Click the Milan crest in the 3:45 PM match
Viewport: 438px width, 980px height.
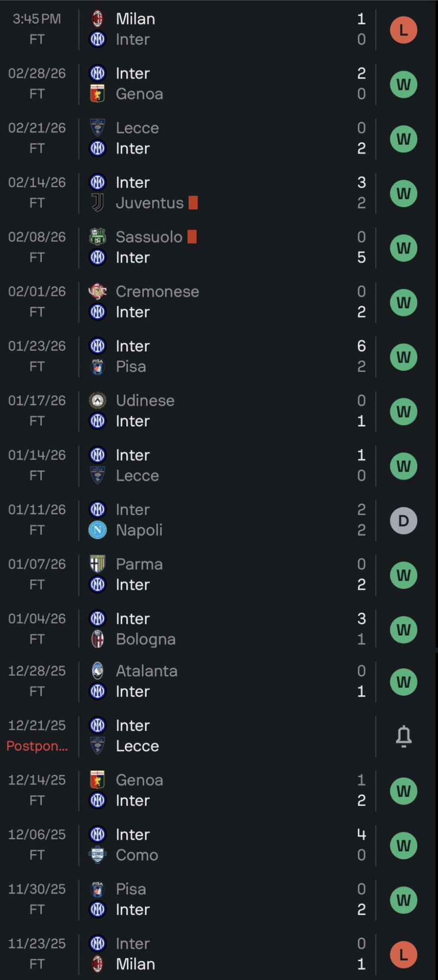pos(98,19)
